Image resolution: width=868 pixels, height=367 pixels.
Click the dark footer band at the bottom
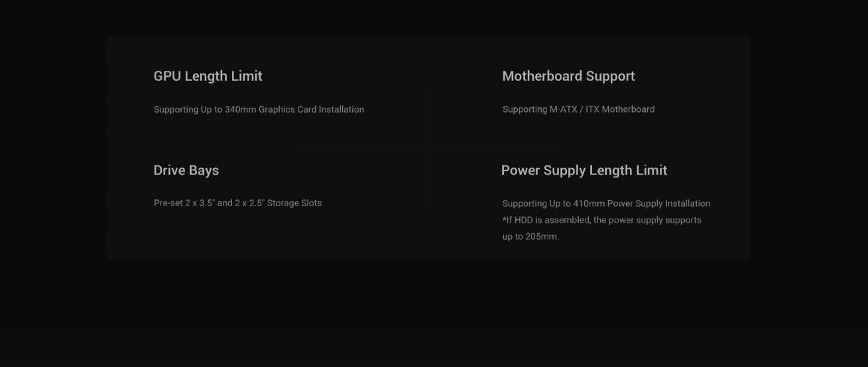coord(434,346)
